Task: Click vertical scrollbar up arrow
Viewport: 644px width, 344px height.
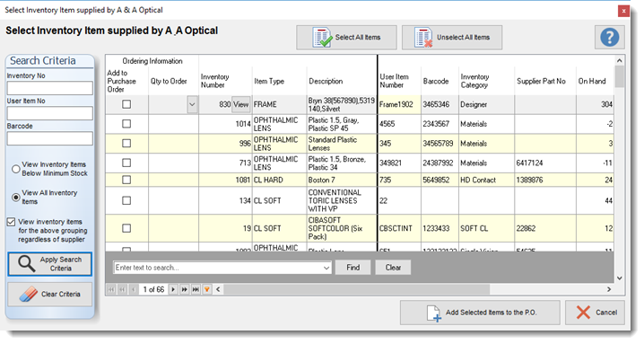Action: pos(620,60)
